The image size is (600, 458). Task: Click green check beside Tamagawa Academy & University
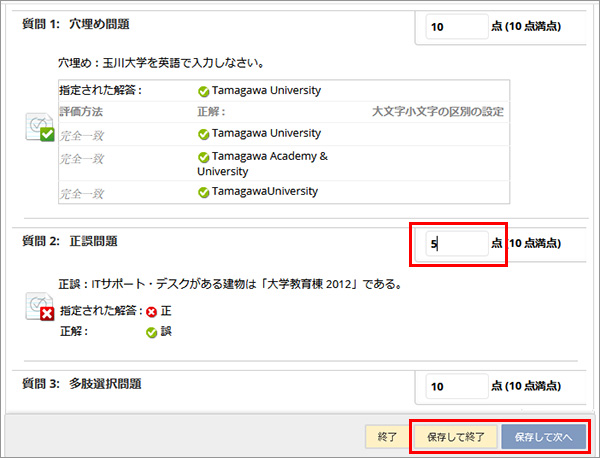204,157
